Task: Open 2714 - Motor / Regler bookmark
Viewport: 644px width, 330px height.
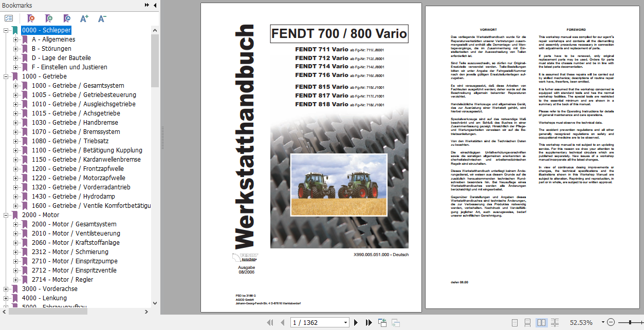Action: (62, 280)
